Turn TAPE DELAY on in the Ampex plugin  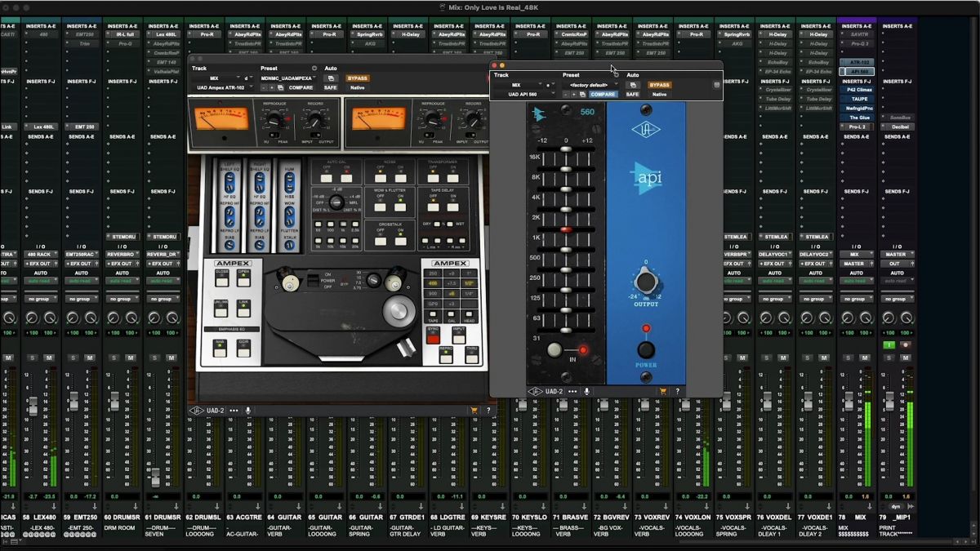click(x=452, y=207)
